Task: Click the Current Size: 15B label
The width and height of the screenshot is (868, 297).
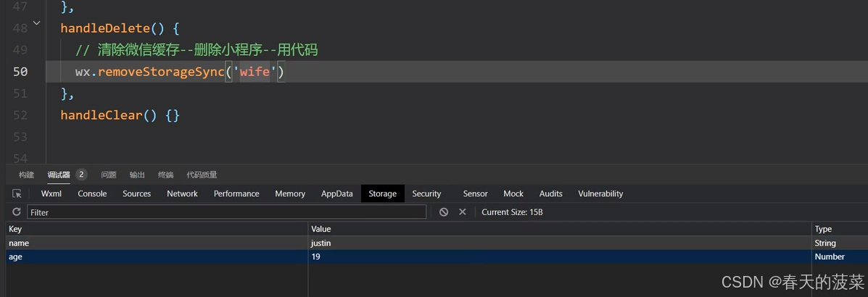Action: click(x=512, y=212)
